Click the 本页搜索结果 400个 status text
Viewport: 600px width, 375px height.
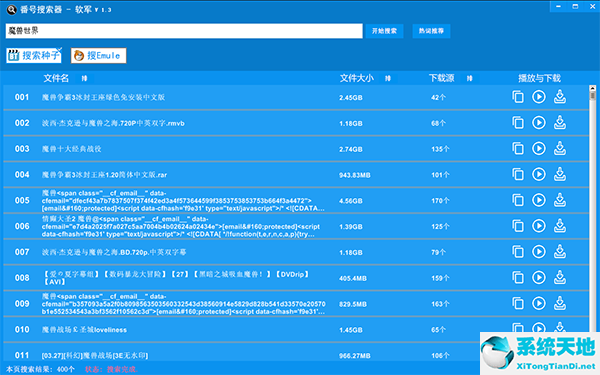tap(40, 369)
